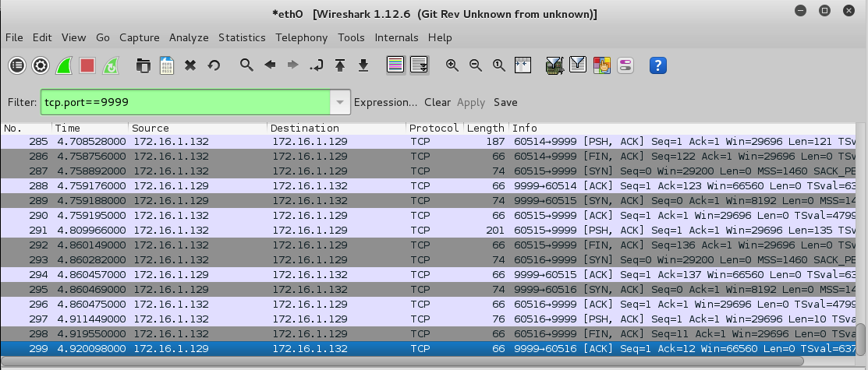Screen dimensions: 868x370
Task: Toggle auto scroll in live capture
Action: tap(419, 65)
